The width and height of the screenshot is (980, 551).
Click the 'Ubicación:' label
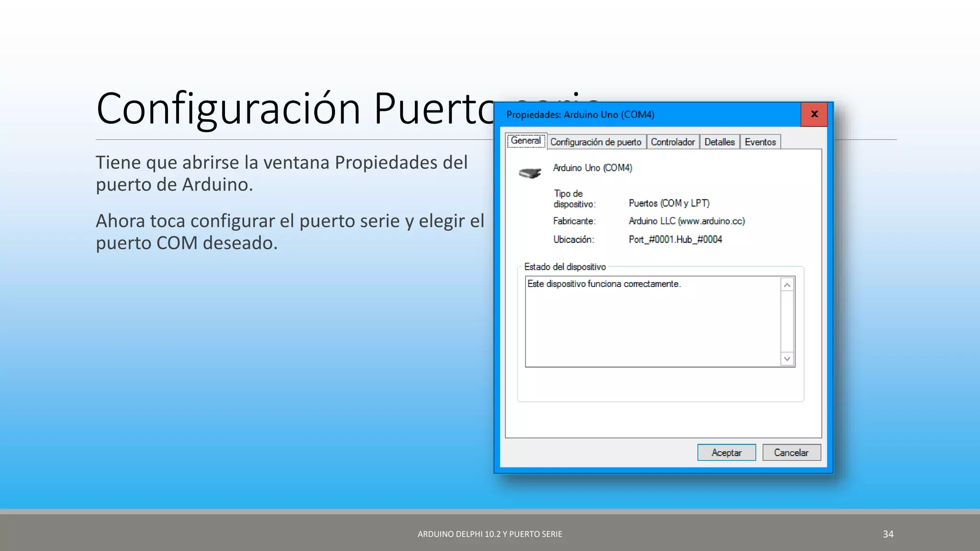click(x=573, y=239)
